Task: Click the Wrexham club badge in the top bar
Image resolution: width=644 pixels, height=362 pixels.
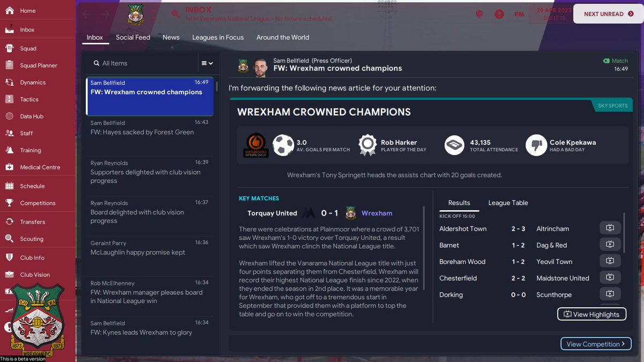Action: click(135, 14)
